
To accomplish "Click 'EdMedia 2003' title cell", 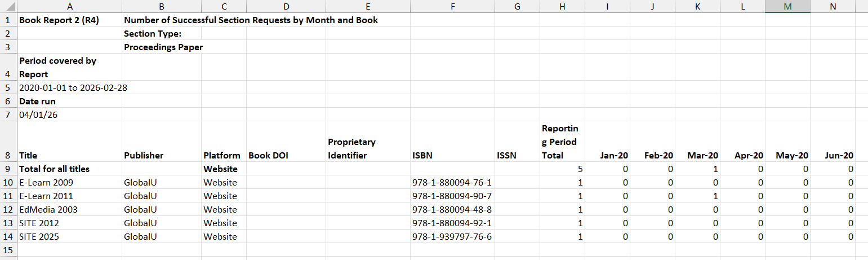I will point(69,209).
